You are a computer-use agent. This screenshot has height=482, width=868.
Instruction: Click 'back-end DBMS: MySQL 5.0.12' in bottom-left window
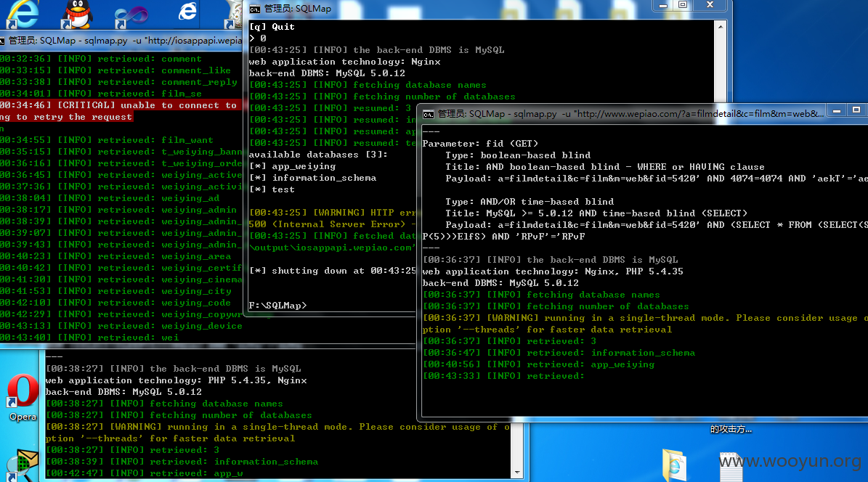click(124, 392)
